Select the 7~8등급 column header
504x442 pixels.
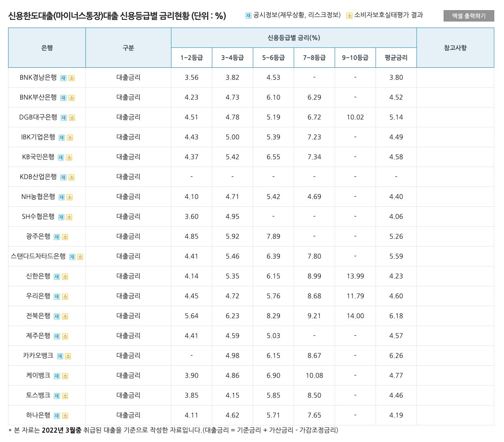coord(314,58)
